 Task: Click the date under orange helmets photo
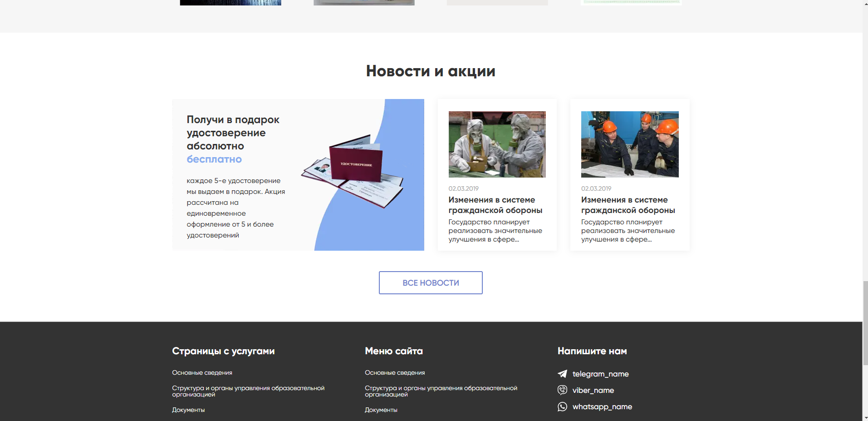(x=596, y=188)
